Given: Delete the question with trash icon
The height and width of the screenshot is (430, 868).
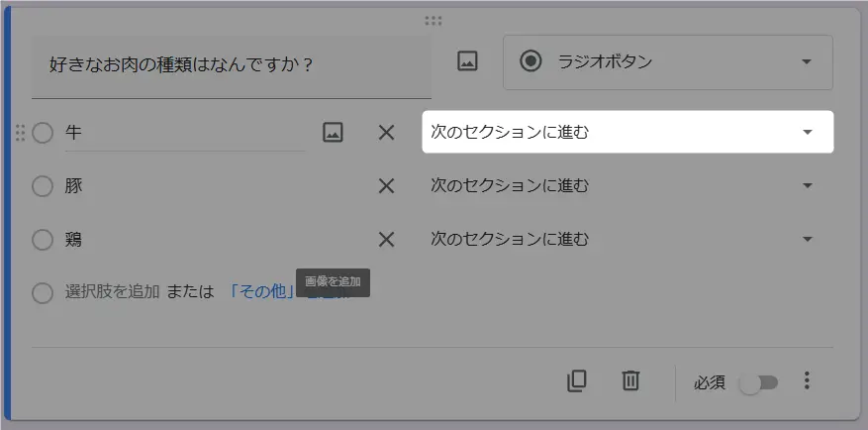Looking at the screenshot, I should click(x=630, y=381).
